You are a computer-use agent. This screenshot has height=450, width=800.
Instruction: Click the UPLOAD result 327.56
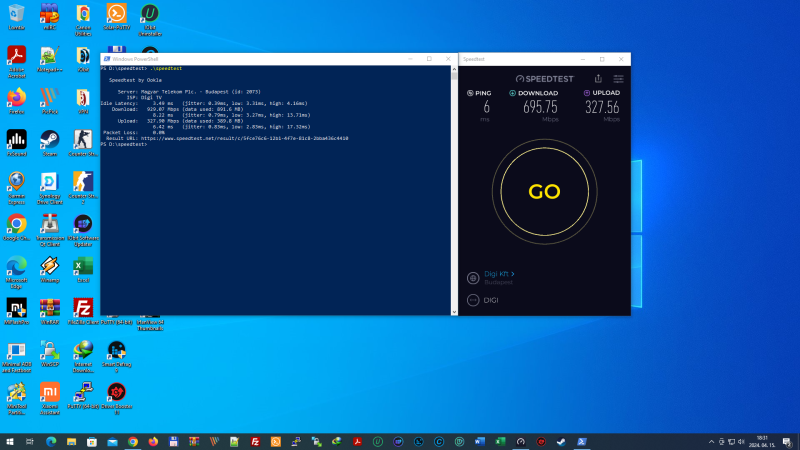[602, 107]
